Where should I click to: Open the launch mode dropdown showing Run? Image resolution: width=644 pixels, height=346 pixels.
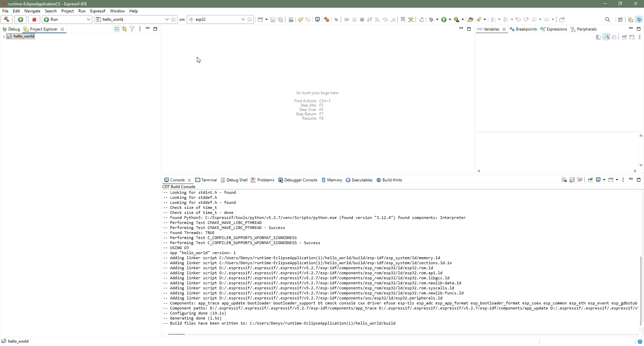coord(67,19)
